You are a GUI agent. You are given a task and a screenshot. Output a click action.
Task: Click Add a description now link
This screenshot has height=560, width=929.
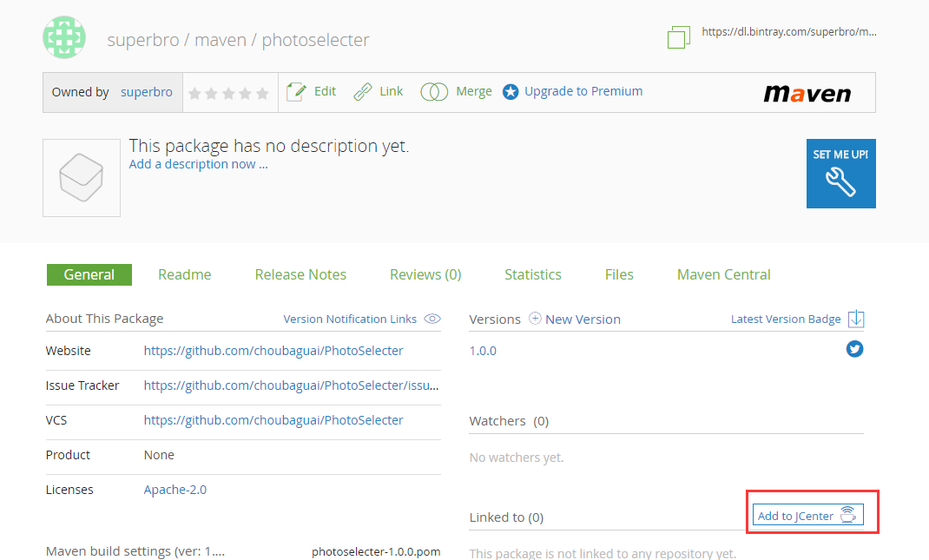[x=199, y=164]
